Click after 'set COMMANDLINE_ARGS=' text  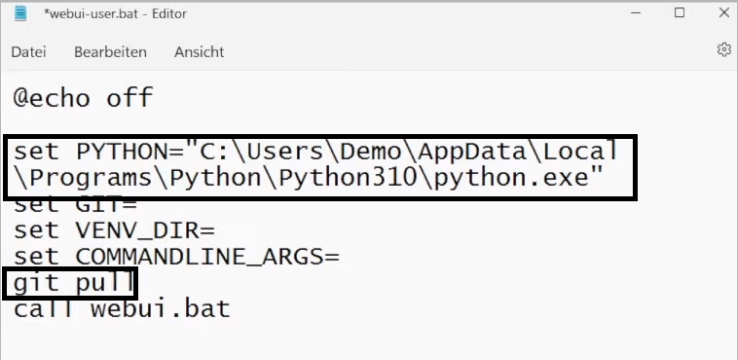(341, 257)
